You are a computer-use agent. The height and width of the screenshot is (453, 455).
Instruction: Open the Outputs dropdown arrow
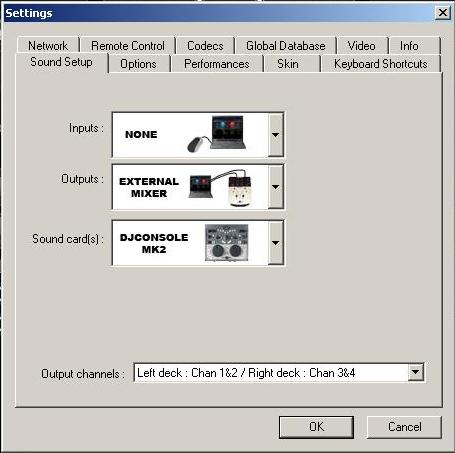tap(275, 187)
